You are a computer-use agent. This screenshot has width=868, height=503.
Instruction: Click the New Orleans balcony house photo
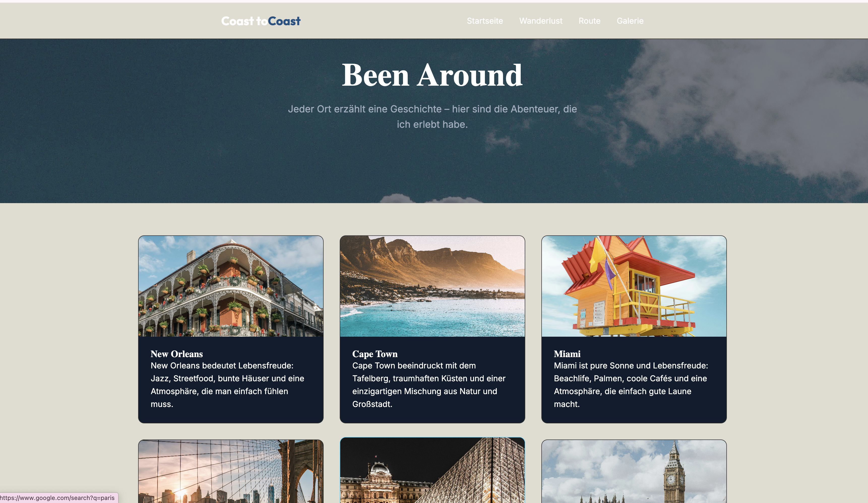231,286
